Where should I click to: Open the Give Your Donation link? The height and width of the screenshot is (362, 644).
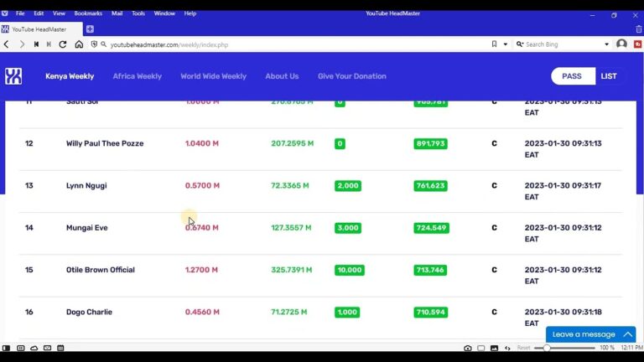pyautogui.click(x=351, y=76)
